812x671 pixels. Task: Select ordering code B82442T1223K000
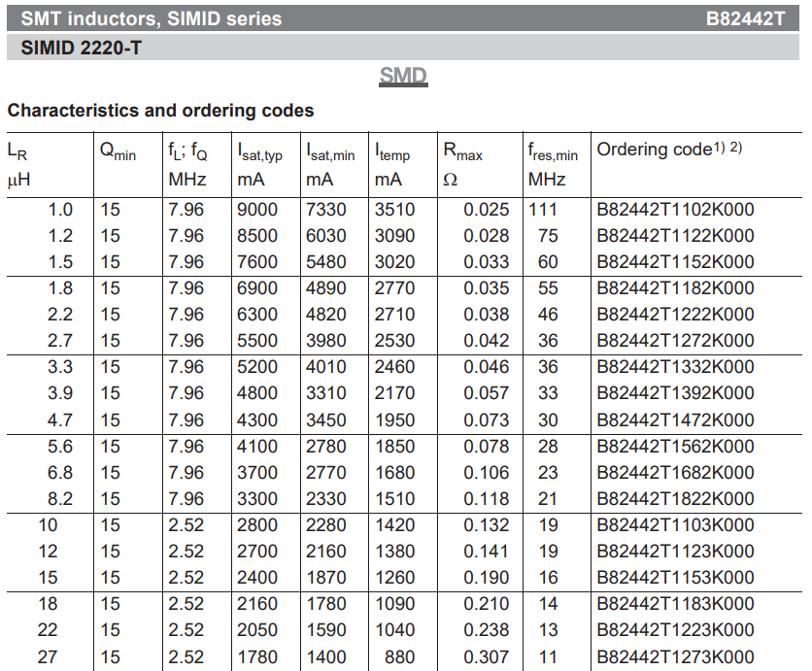(x=675, y=630)
